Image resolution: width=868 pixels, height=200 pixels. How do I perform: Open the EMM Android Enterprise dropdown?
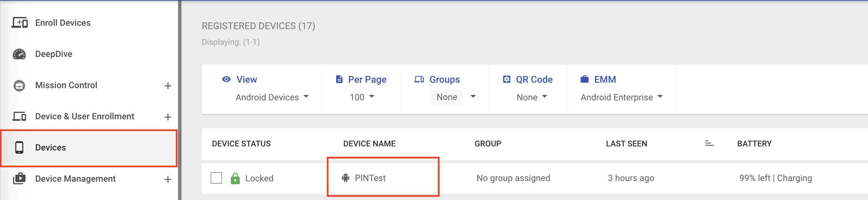(622, 97)
